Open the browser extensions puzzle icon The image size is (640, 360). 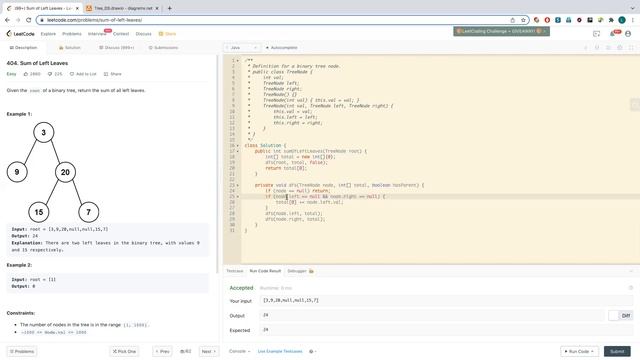pos(611,20)
